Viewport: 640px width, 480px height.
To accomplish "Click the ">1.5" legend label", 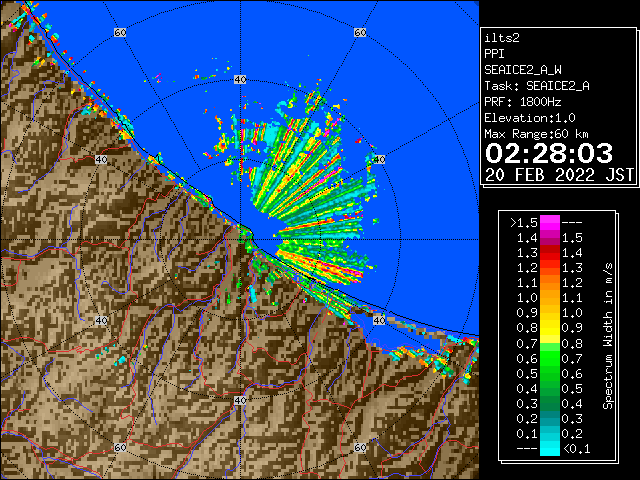I will [x=524, y=223].
